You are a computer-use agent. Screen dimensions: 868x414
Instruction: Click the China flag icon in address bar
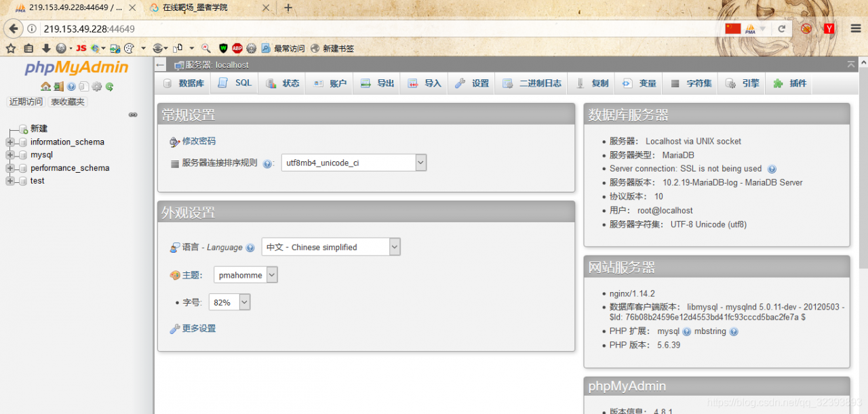(733, 28)
